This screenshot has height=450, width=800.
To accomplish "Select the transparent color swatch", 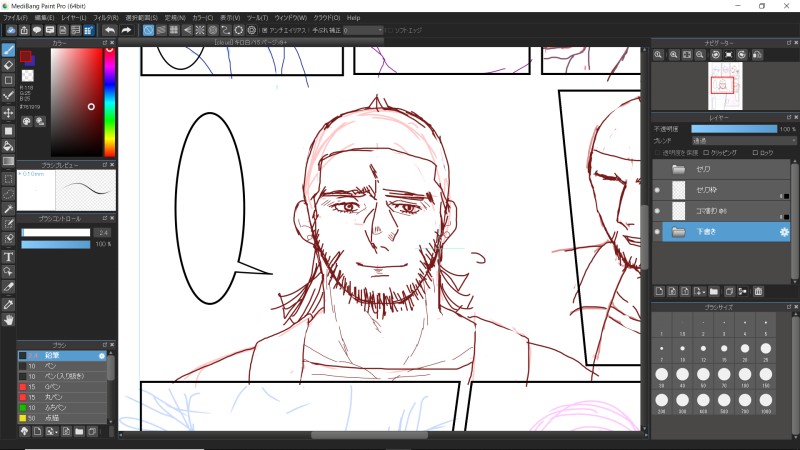I will tap(28, 76).
